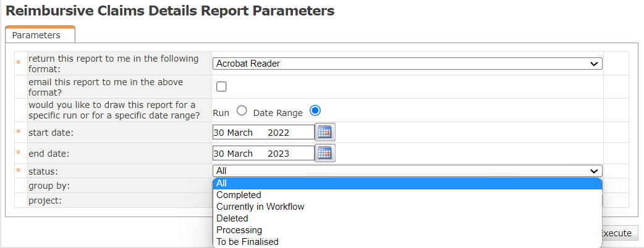
Task: Enable email this report checkbox
Action: (221, 86)
